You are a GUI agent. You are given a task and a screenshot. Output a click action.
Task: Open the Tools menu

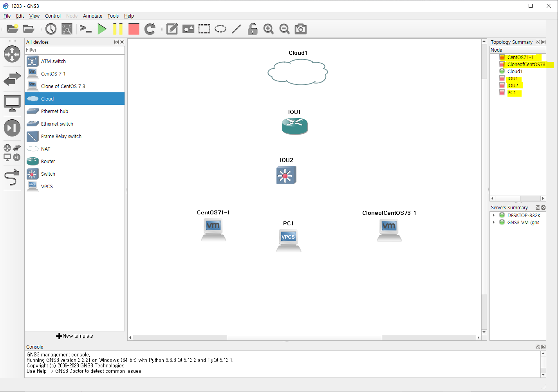[x=113, y=16]
